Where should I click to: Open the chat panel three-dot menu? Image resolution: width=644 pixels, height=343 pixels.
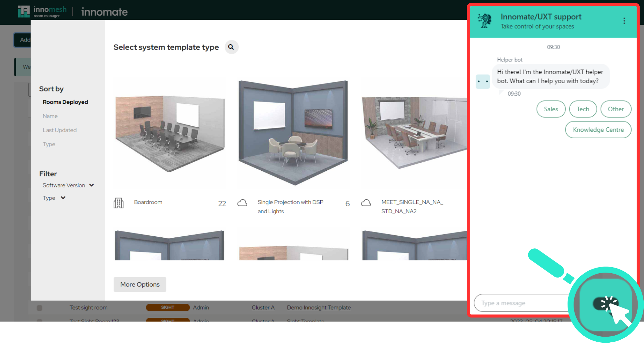(624, 21)
